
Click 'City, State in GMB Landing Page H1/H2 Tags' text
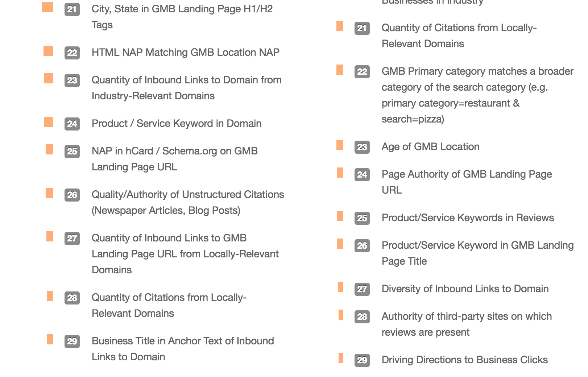[182, 17]
